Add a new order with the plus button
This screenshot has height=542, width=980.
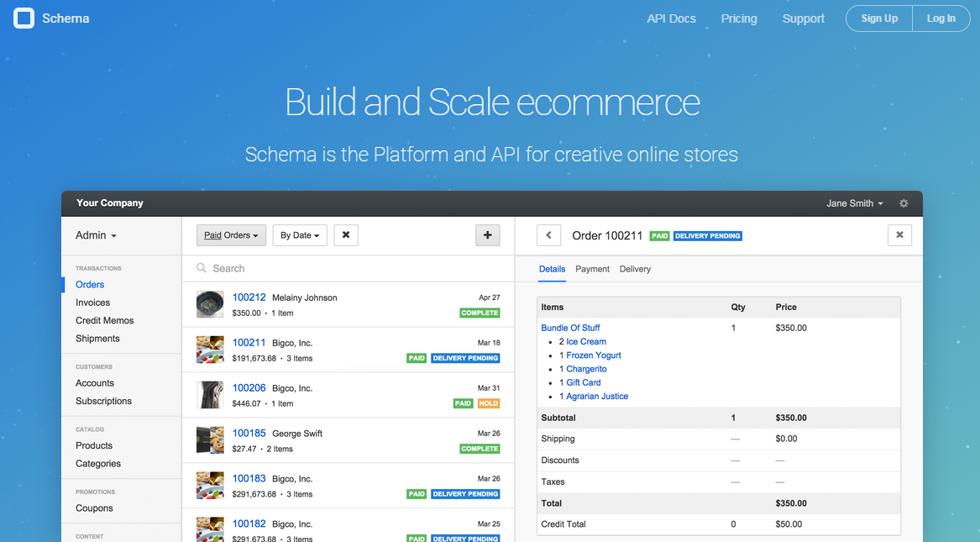click(x=488, y=235)
